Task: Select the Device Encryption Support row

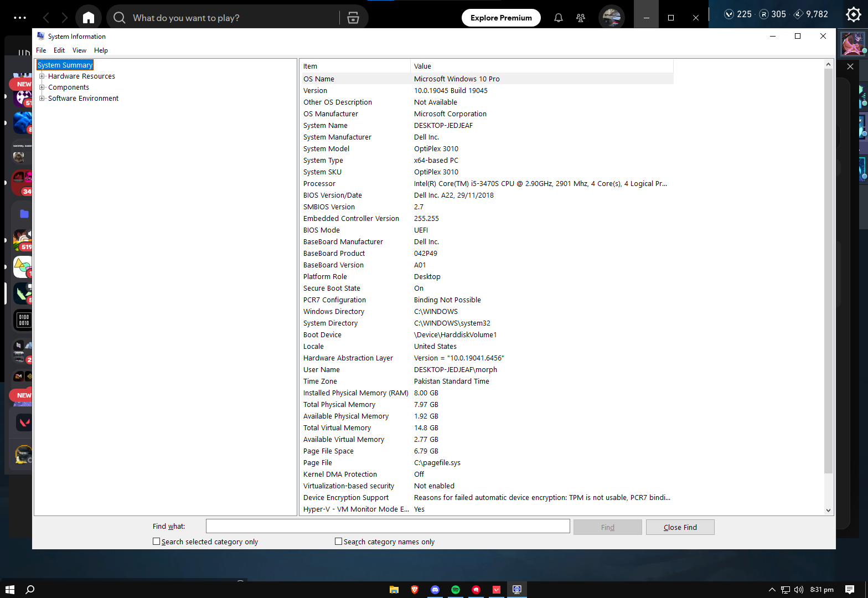Action: click(x=487, y=498)
